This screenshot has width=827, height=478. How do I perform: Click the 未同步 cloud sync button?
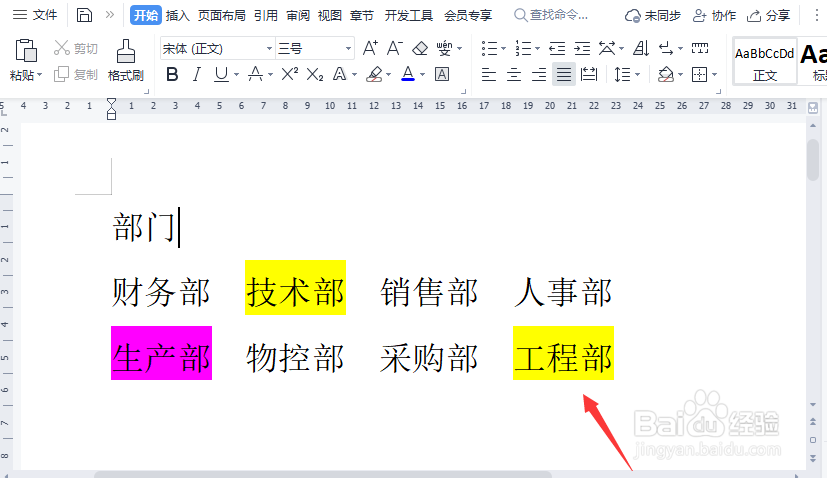(652, 15)
